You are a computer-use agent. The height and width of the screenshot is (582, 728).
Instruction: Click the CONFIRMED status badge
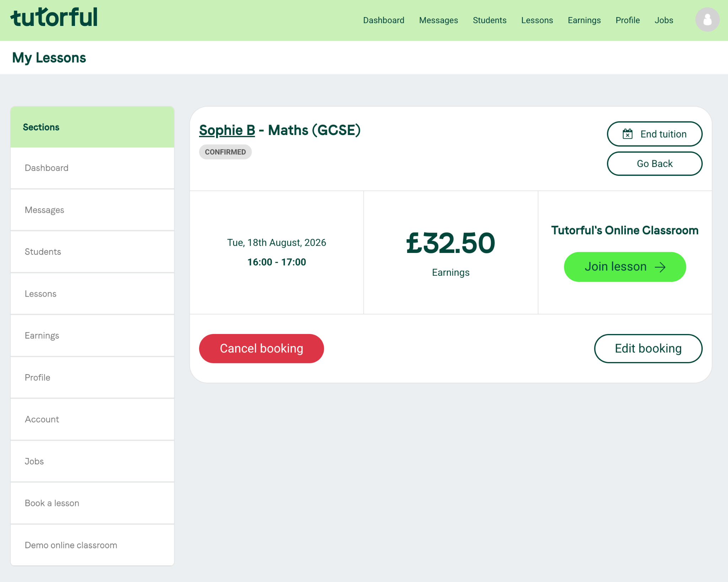pyautogui.click(x=225, y=152)
